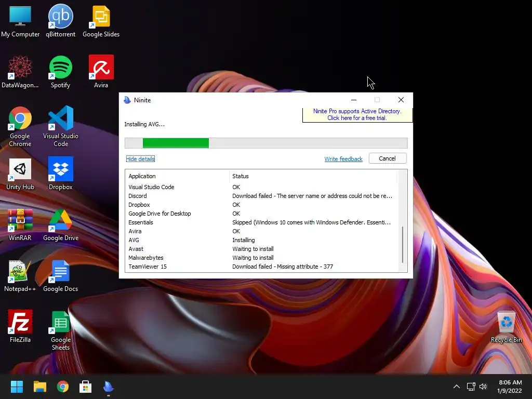Launch WinRAR desktop shortcut
This screenshot has height=399, width=532.
click(20, 225)
